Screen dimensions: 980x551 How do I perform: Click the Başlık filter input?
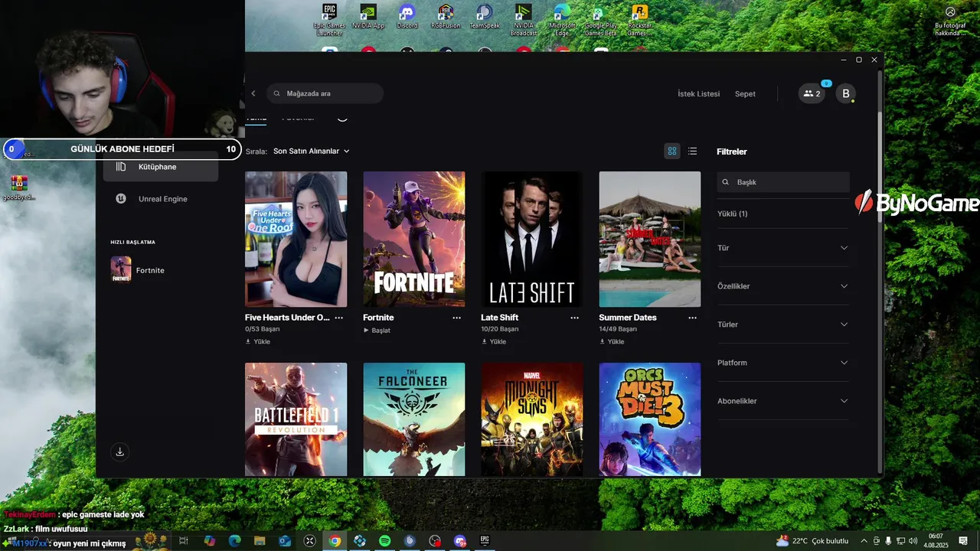pyautogui.click(x=783, y=182)
